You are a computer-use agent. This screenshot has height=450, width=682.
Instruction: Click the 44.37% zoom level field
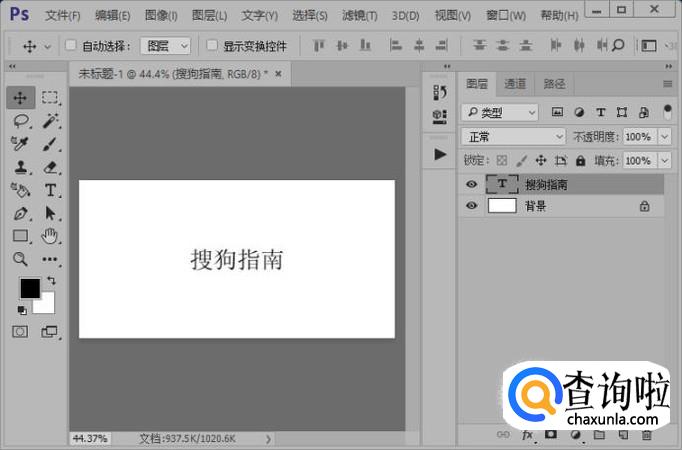[x=90, y=438]
